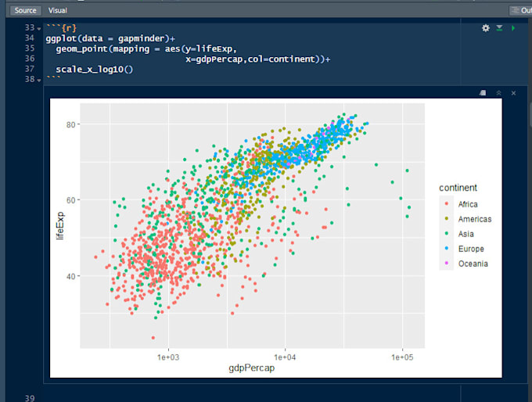Click the lifeExp y-axis title

tap(59, 225)
